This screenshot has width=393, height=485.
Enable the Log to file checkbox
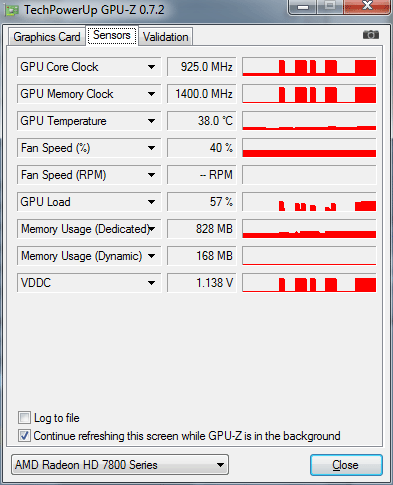pyautogui.click(x=24, y=418)
